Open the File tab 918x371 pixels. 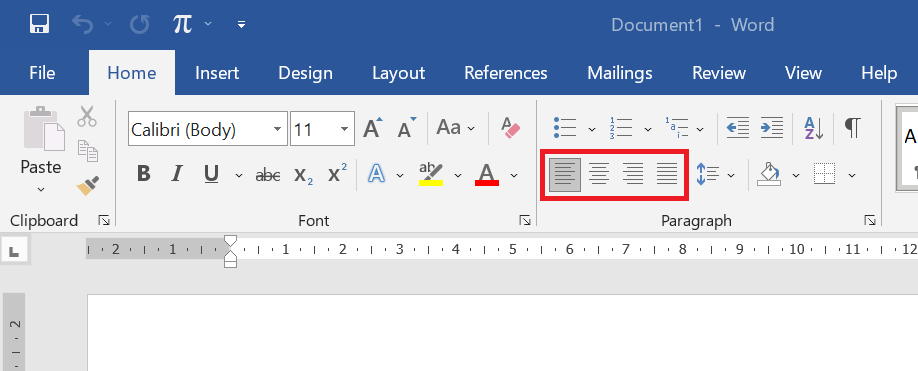click(42, 73)
